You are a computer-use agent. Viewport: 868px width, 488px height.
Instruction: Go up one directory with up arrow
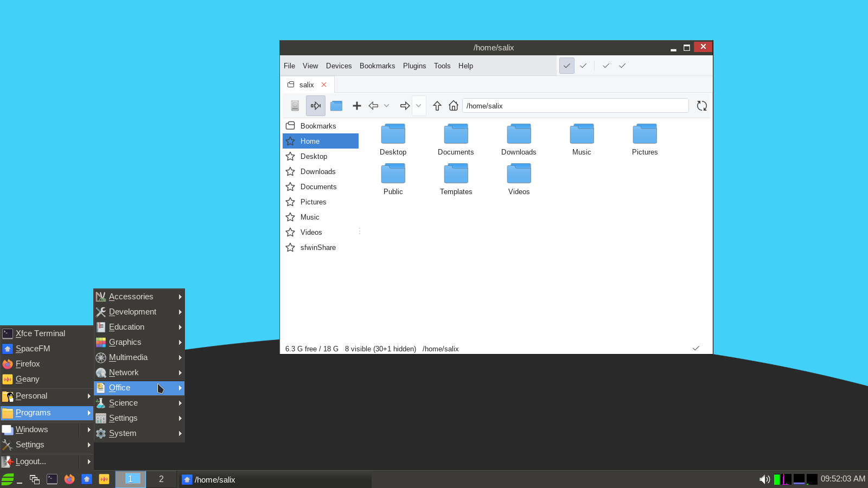click(437, 106)
